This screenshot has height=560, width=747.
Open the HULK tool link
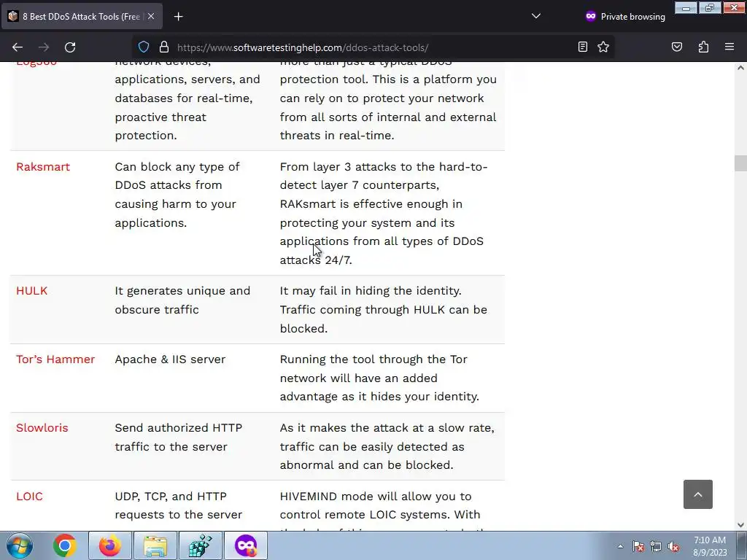(32, 291)
